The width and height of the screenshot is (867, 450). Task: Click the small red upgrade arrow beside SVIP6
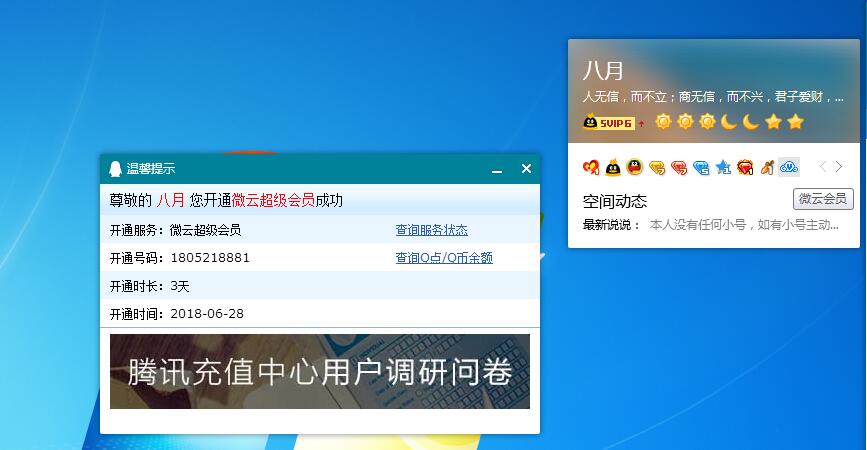pos(641,124)
